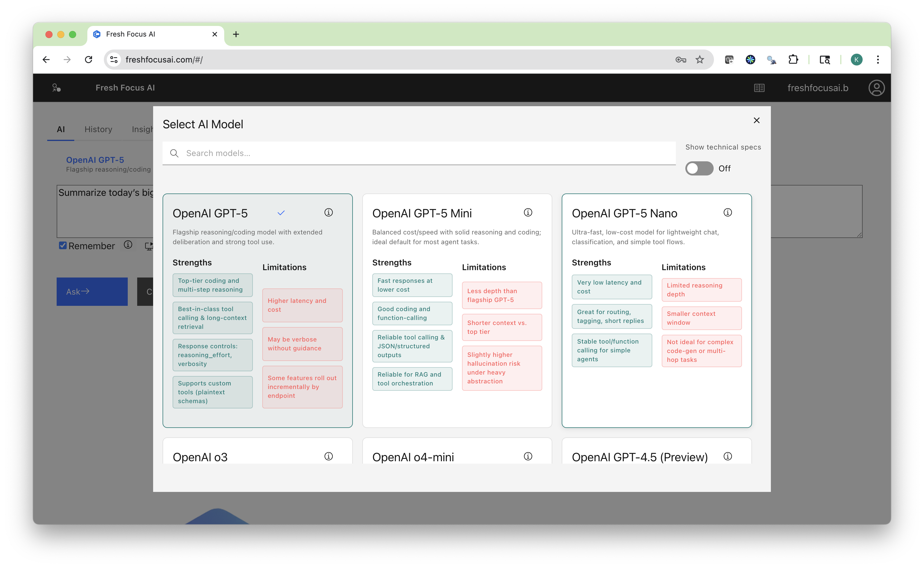The width and height of the screenshot is (924, 568).
Task: Close the Select AI Model dialog
Action: coord(756,120)
